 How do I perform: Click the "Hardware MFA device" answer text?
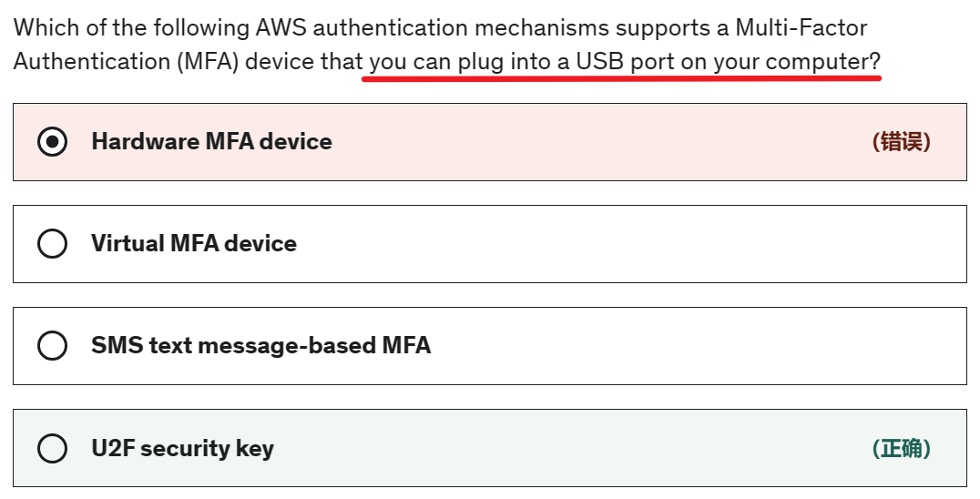tap(211, 142)
